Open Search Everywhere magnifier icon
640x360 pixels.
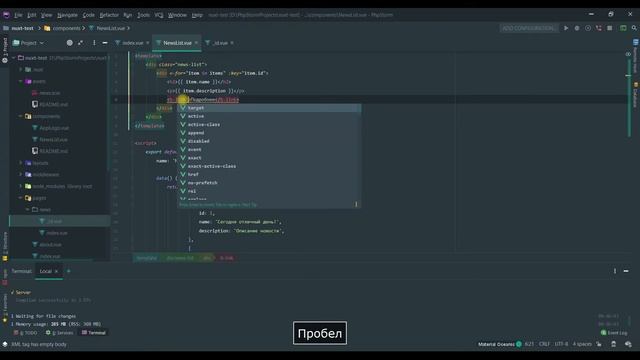click(634, 28)
